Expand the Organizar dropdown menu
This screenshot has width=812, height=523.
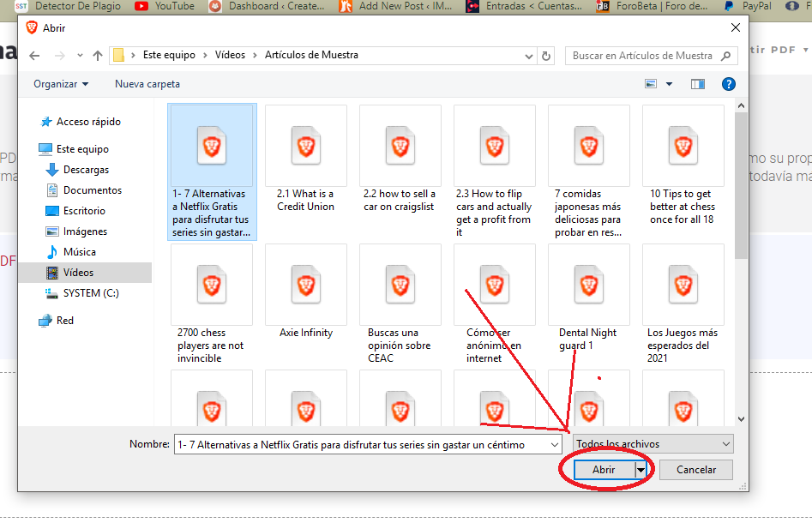click(61, 84)
